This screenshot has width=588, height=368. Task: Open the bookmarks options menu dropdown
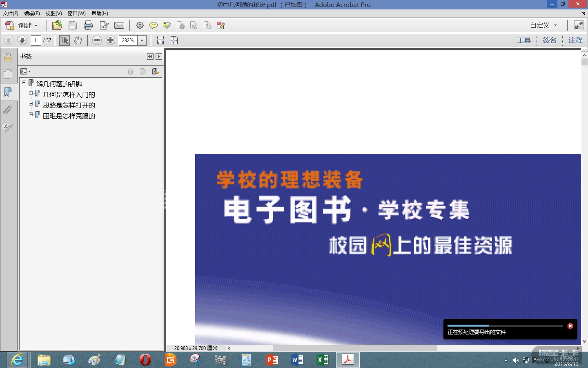25,72
